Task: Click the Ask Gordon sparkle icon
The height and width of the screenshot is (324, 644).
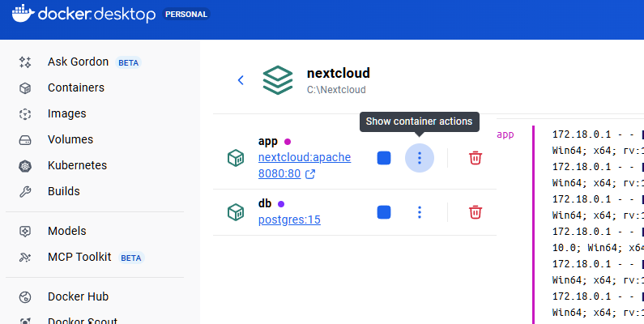Action: click(x=25, y=62)
